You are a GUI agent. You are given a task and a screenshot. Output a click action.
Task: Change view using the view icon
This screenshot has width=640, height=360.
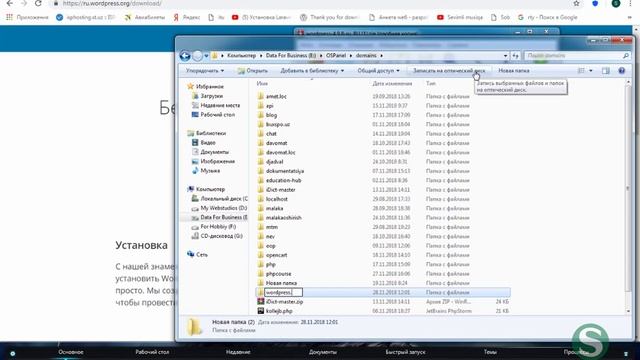pos(581,71)
